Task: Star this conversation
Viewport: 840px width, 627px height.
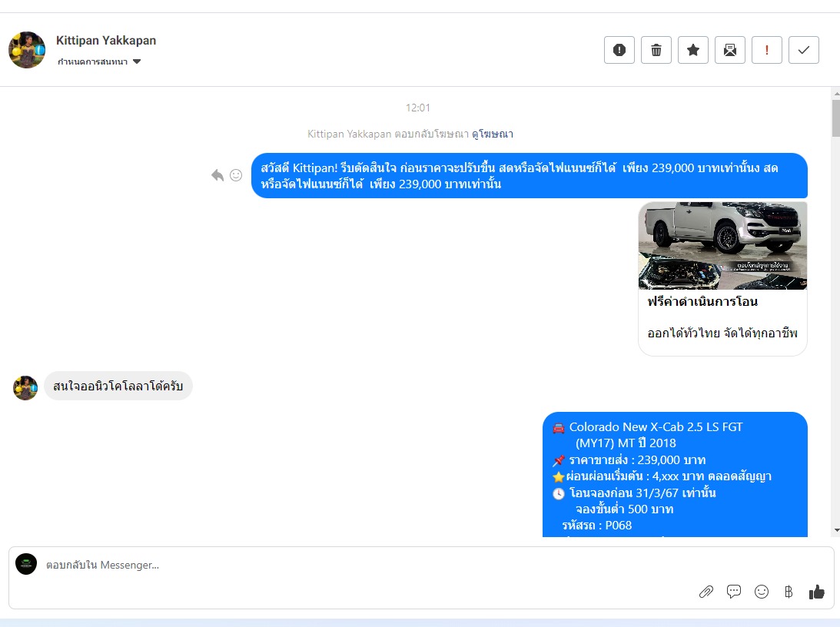Action: (693, 50)
